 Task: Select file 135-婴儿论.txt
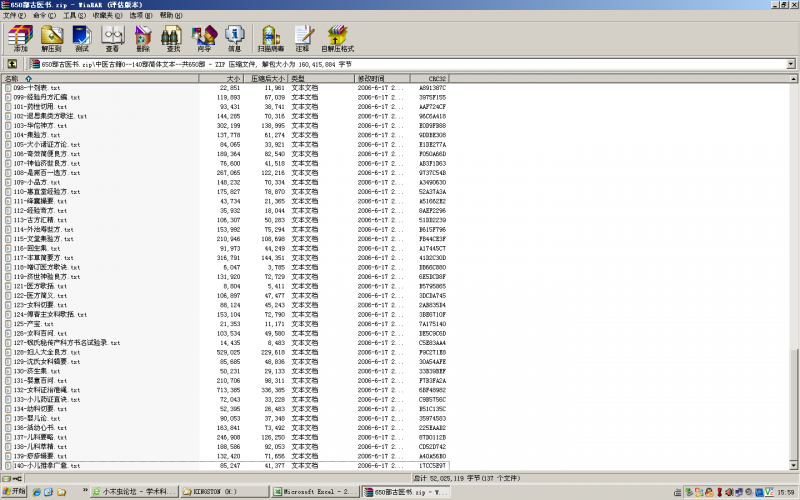[x=37, y=418]
